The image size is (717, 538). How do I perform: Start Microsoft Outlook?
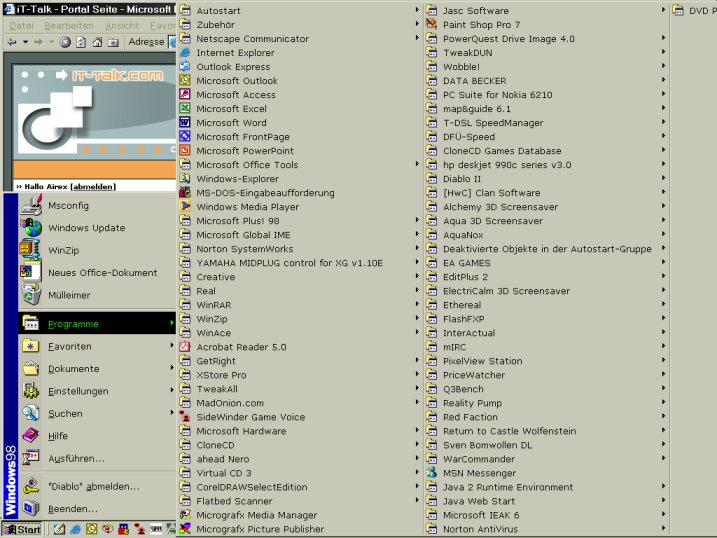click(x=300, y=80)
